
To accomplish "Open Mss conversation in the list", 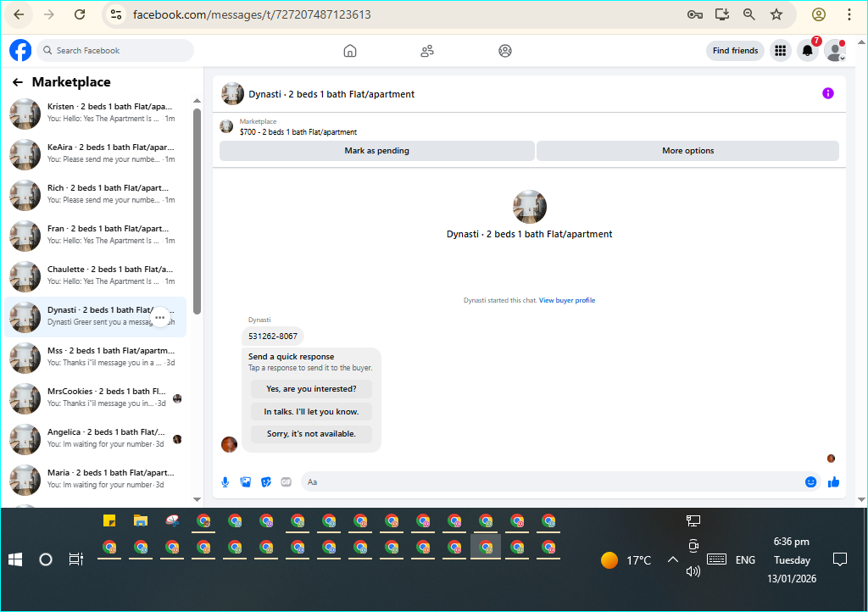I will tap(95, 358).
